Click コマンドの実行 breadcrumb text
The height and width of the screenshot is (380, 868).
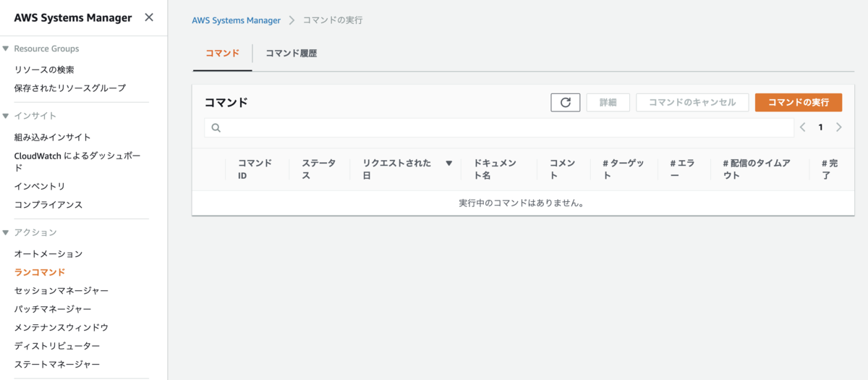click(333, 20)
